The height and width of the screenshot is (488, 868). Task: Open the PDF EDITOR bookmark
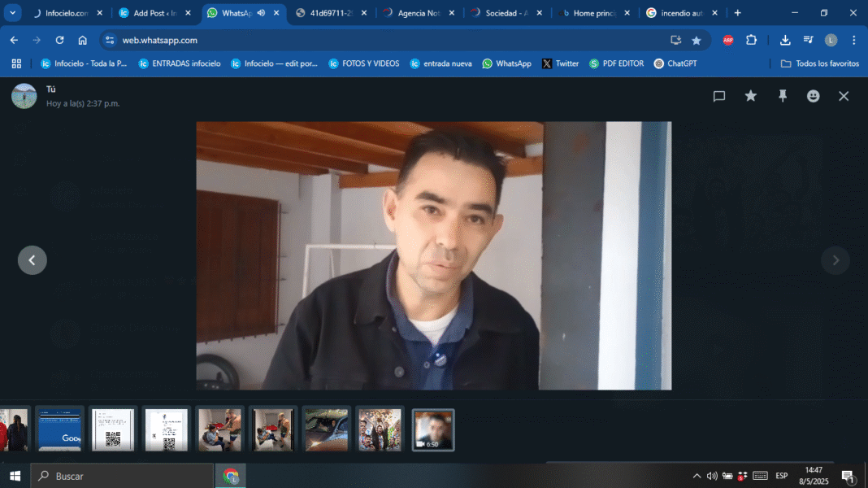tap(616, 63)
